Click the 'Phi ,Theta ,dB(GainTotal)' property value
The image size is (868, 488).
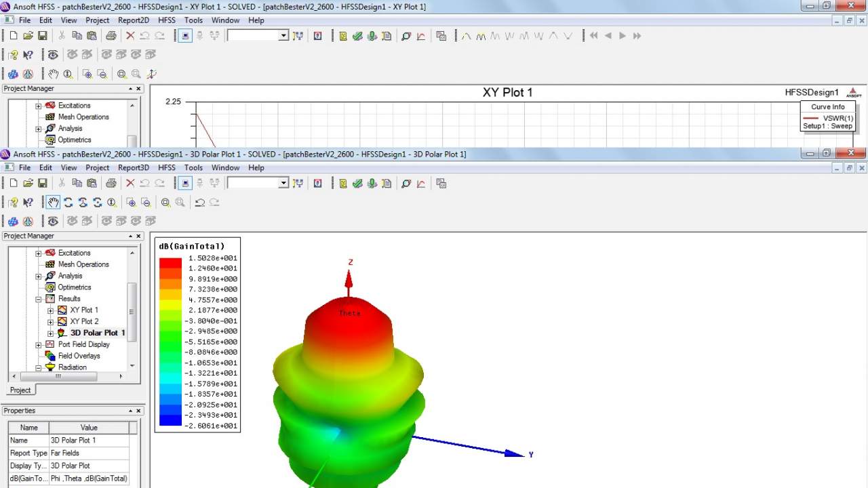[89, 479]
